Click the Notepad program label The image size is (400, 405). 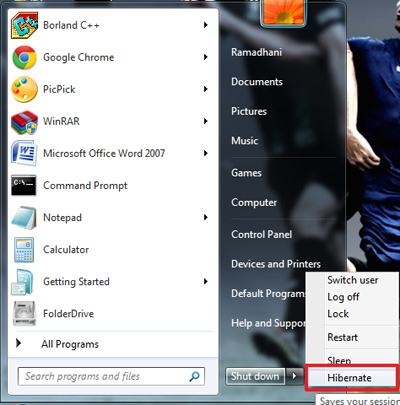click(62, 217)
